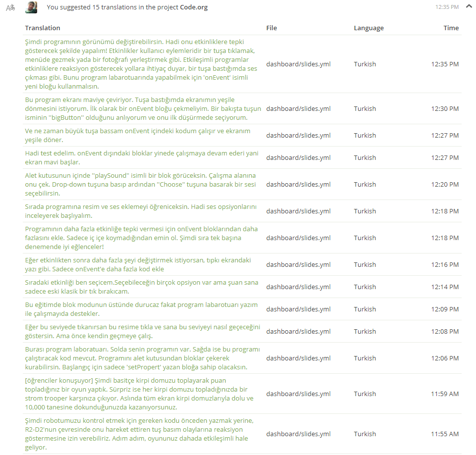Click the Language column header

pyautogui.click(x=369, y=28)
